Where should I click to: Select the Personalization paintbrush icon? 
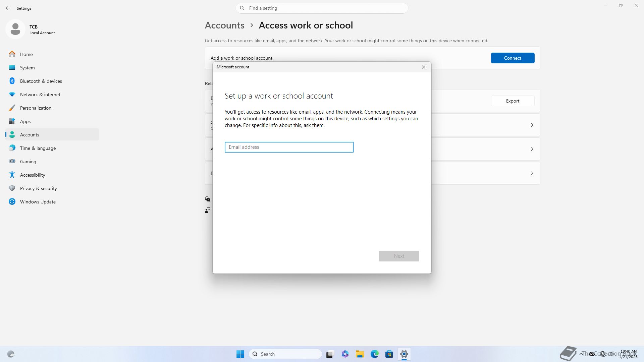point(12,108)
